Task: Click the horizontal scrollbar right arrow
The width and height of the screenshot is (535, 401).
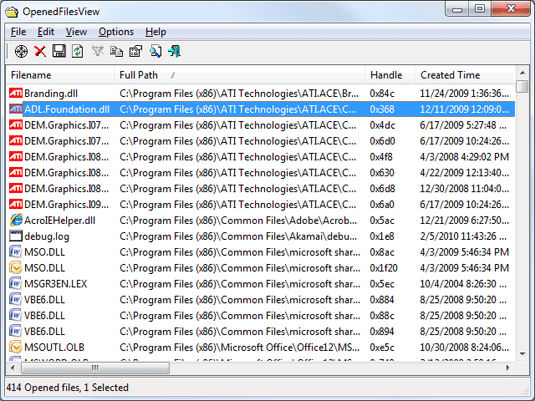Action: (x=508, y=368)
